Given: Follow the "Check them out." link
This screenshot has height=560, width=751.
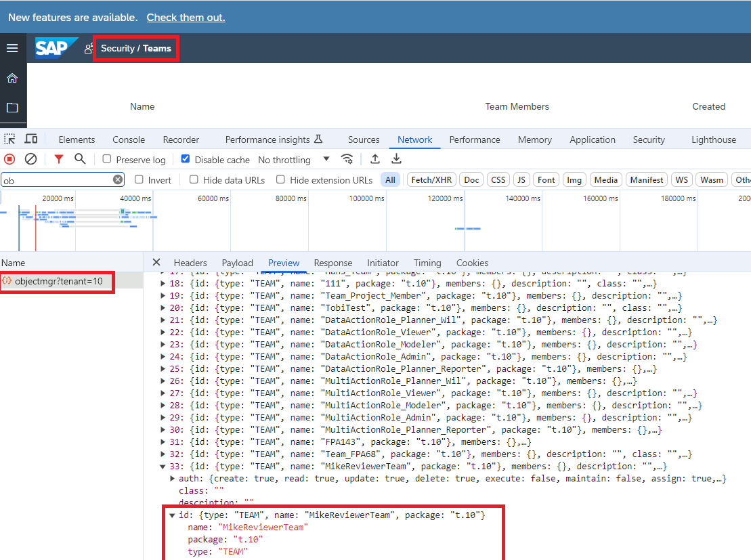Looking at the screenshot, I should tap(186, 17).
